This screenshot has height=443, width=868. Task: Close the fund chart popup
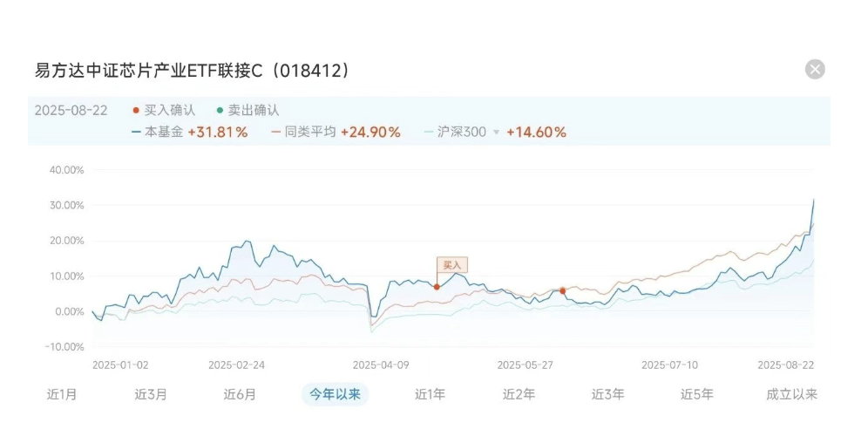click(814, 69)
